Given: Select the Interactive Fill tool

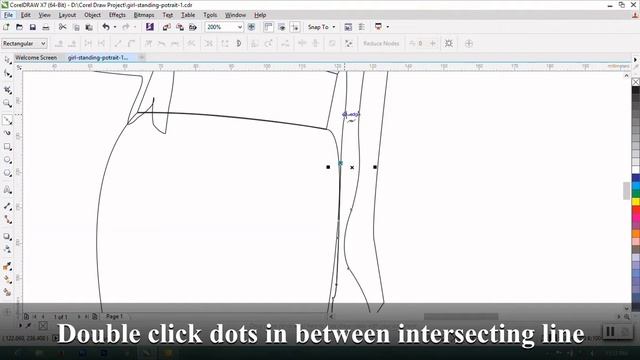Looking at the screenshot, I should 7,280.
